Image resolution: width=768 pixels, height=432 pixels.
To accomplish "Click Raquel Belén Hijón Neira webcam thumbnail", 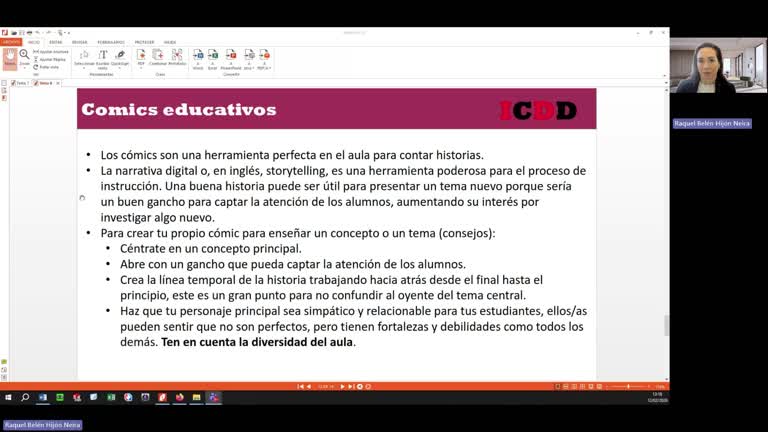I will pos(718,66).
